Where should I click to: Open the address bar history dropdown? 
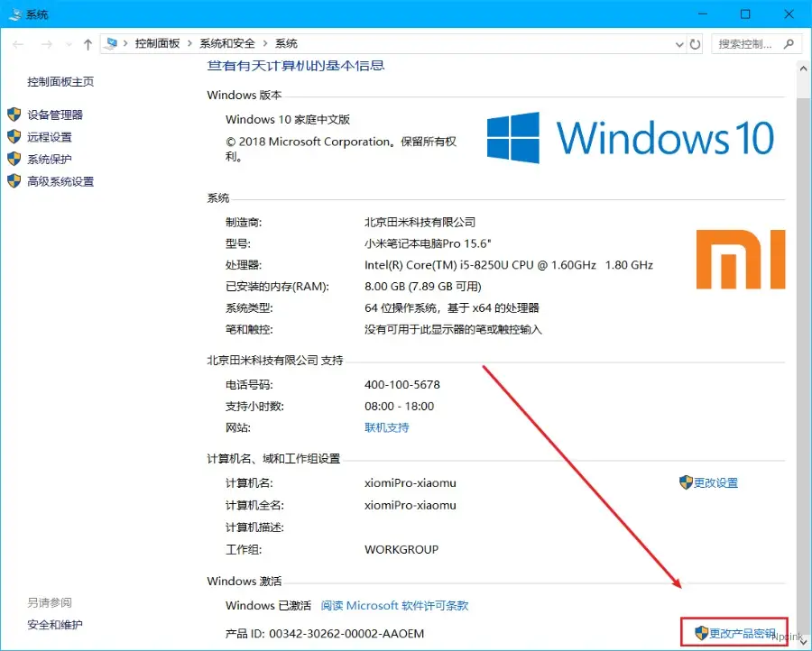679,44
